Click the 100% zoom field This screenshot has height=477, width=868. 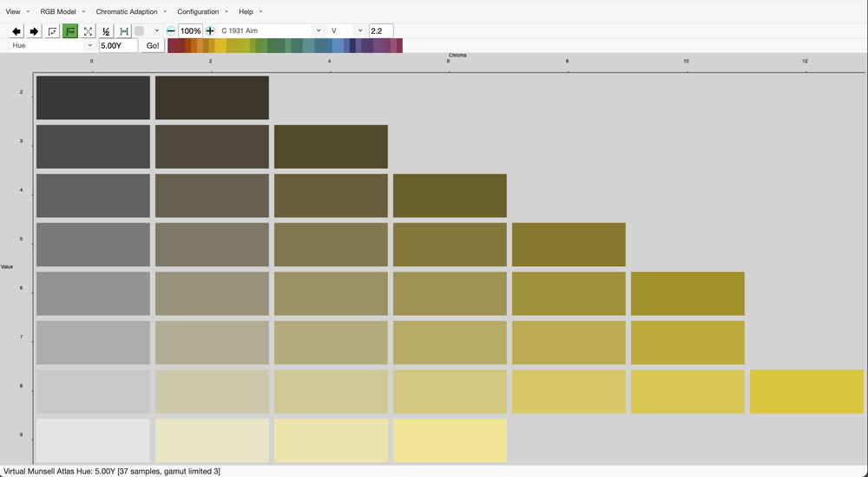pos(190,31)
